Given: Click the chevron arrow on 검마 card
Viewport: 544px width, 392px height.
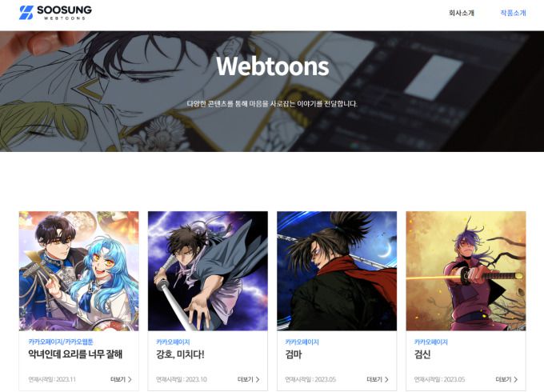Looking at the screenshot, I should click(x=386, y=379).
